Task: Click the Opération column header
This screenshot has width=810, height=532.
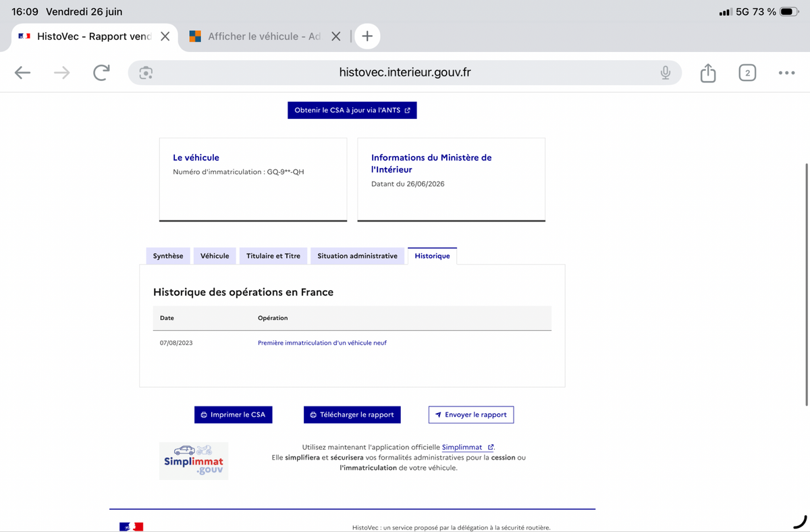Action: tap(273, 318)
